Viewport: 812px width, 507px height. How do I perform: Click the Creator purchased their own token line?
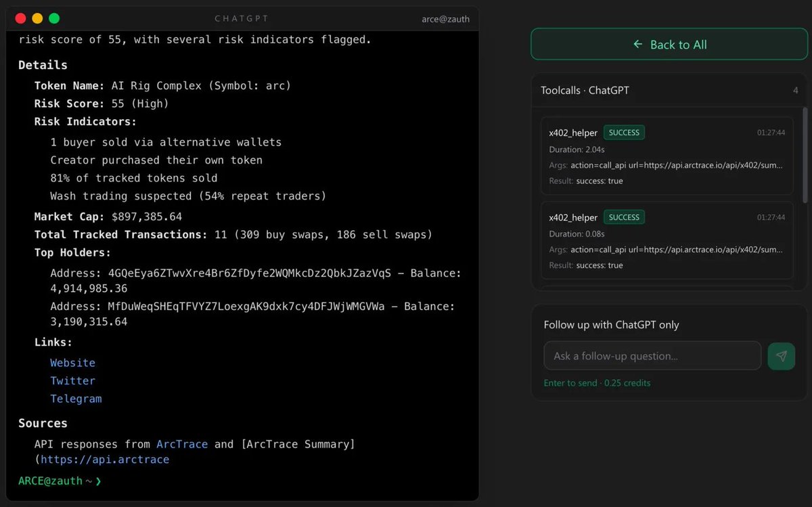tap(156, 160)
